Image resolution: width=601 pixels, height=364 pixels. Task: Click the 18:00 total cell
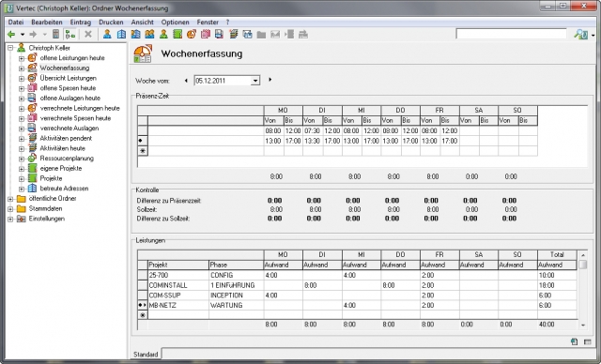click(x=557, y=285)
